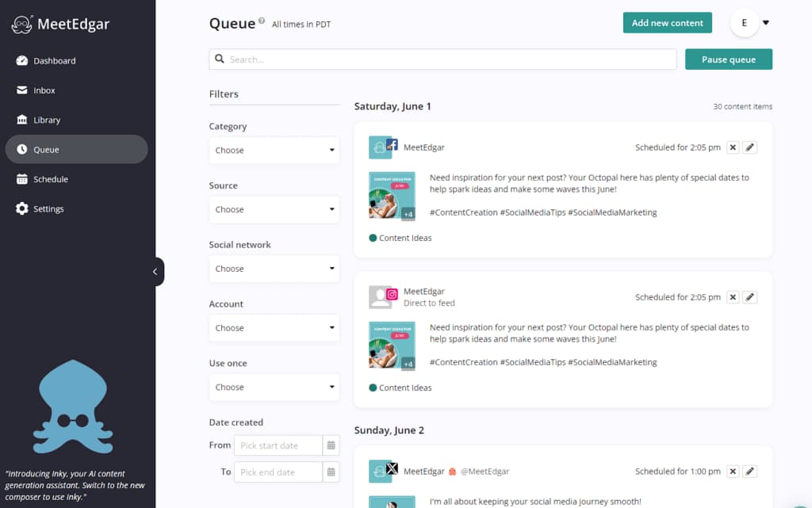Image resolution: width=812 pixels, height=508 pixels.
Task: Click the pencil edit icon on the Facebook post
Action: [750, 147]
